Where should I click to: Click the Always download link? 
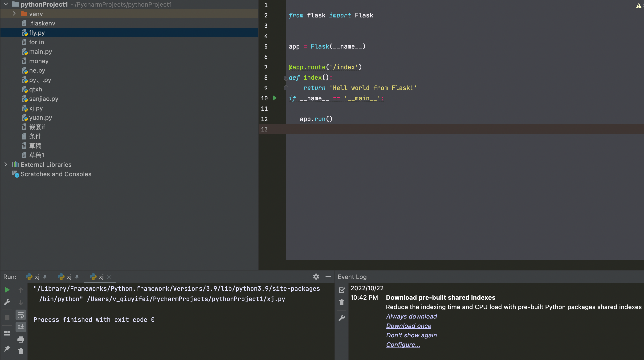click(x=411, y=316)
